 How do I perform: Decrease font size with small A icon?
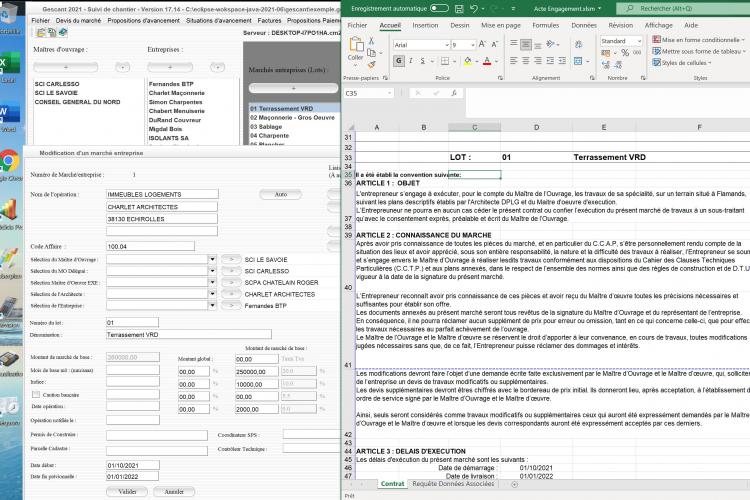point(495,44)
